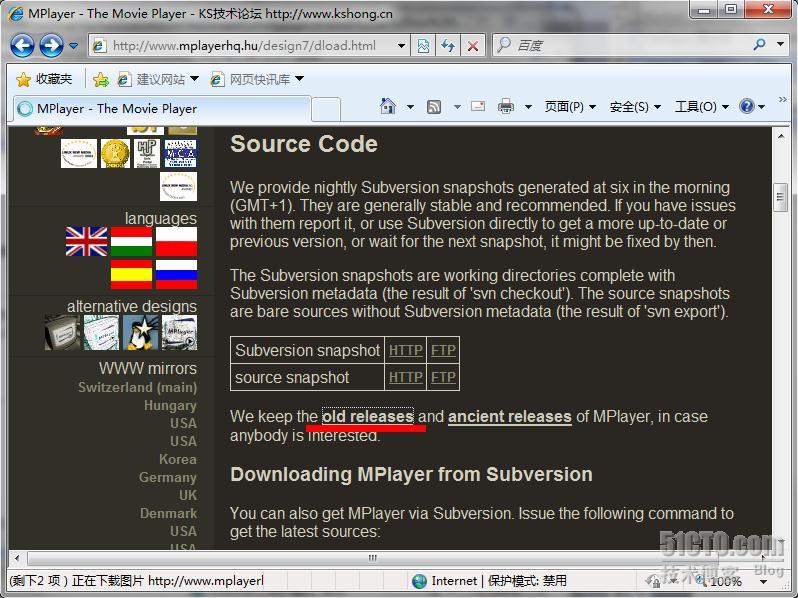Expand the 网页快讯库 dropdown in favorites bar
The image size is (798, 598).
(x=299, y=79)
